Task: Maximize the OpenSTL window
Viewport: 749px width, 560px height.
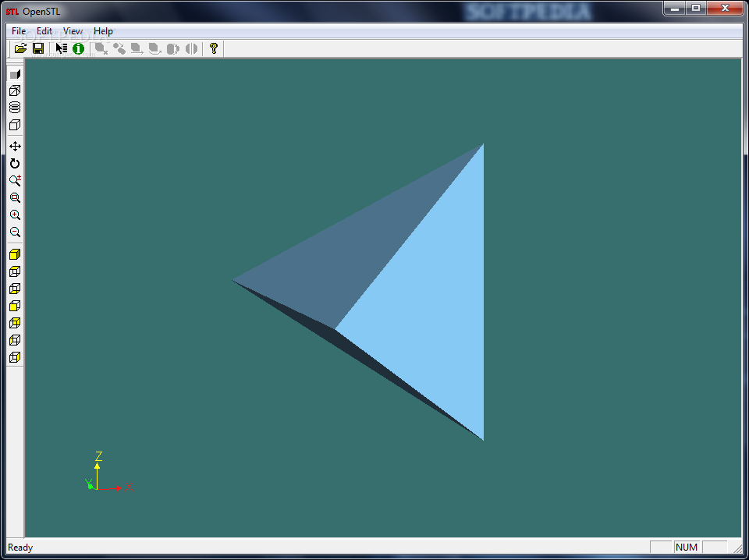Action: [695, 8]
